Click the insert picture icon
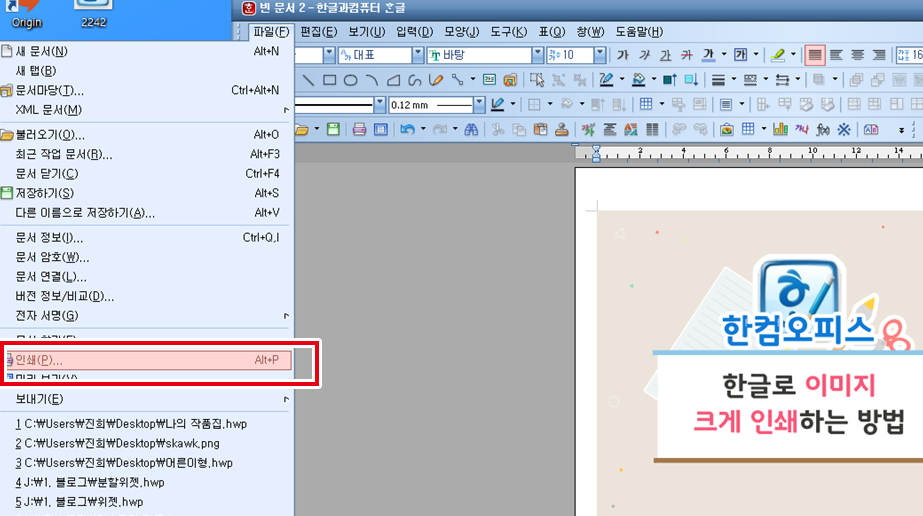 tap(726, 129)
